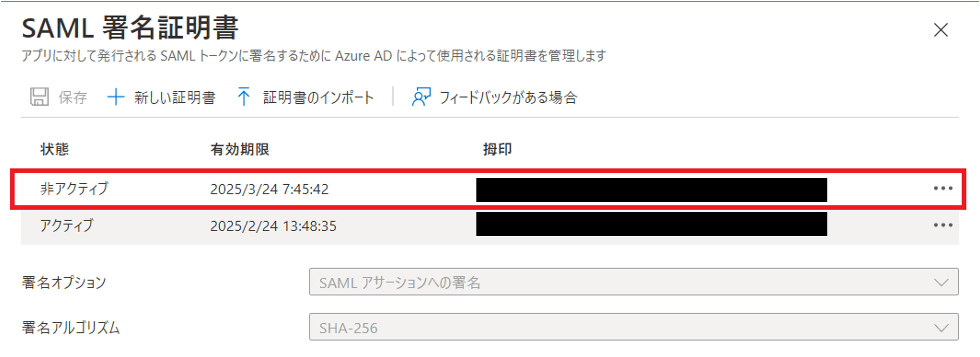Click the 有効期限 column header
Viewport: 980px width, 357px height.
click(x=240, y=149)
